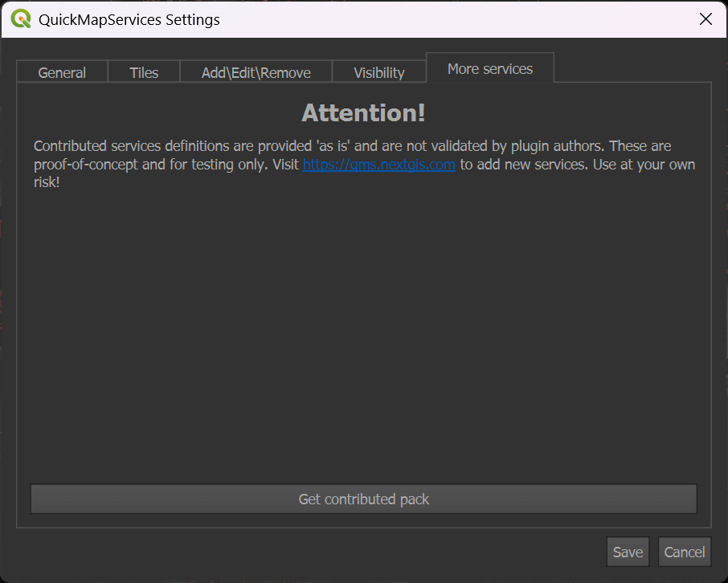Go to the Visibility tab

click(378, 72)
